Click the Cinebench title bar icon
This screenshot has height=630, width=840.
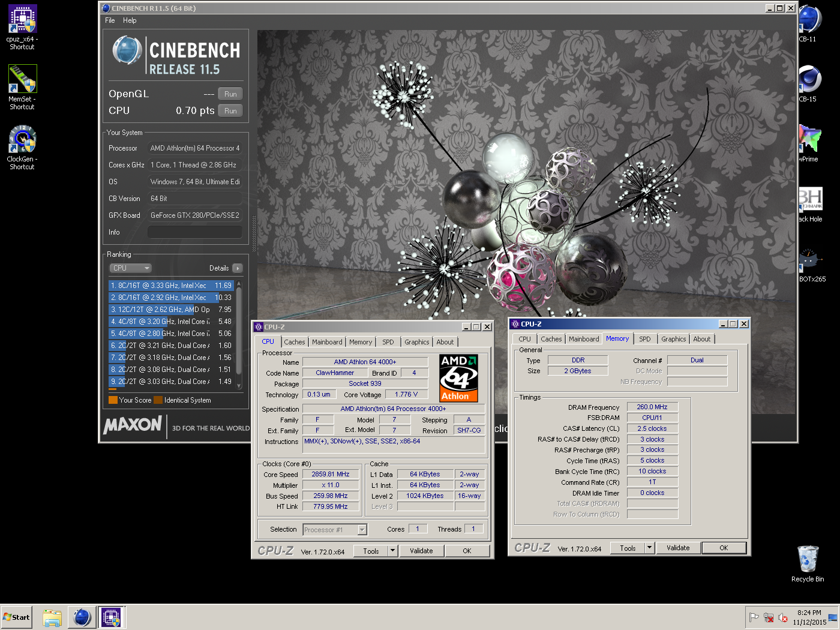click(106, 8)
